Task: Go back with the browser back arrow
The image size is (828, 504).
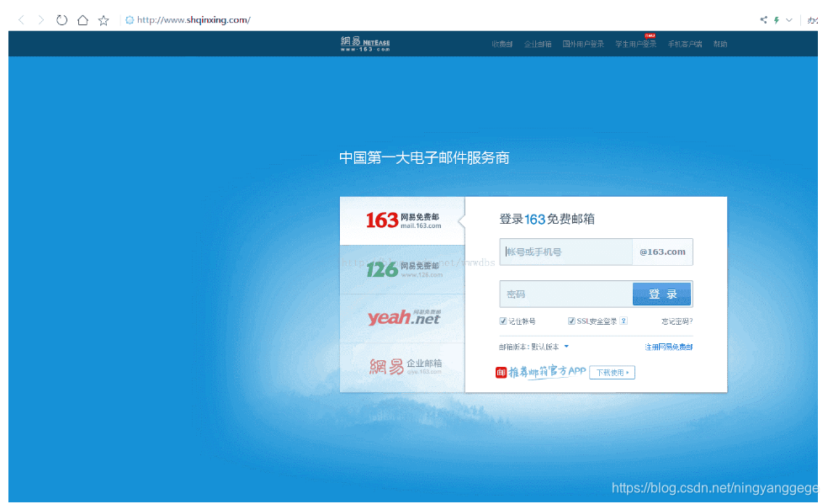Action: (21, 20)
